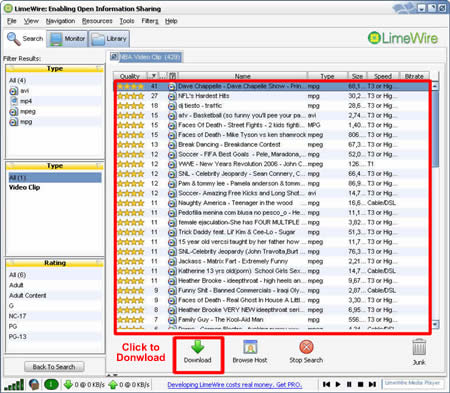Sort by the Bitrate column header
Screen dimensions: 450x393
[414, 76]
